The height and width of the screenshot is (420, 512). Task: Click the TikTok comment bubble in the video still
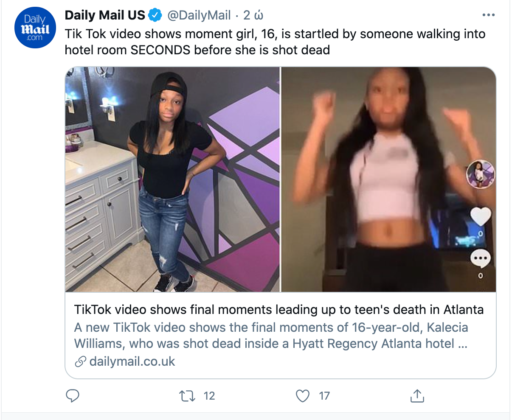click(481, 259)
